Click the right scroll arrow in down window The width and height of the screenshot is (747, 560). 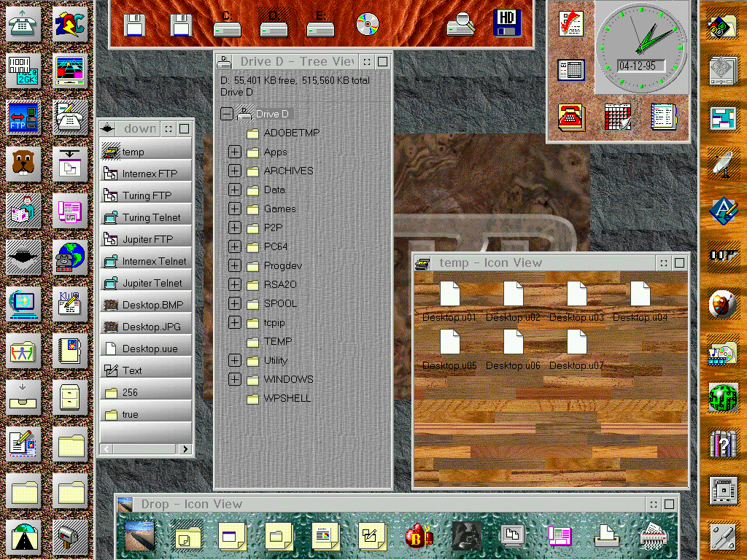pyautogui.click(x=185, y=449)
